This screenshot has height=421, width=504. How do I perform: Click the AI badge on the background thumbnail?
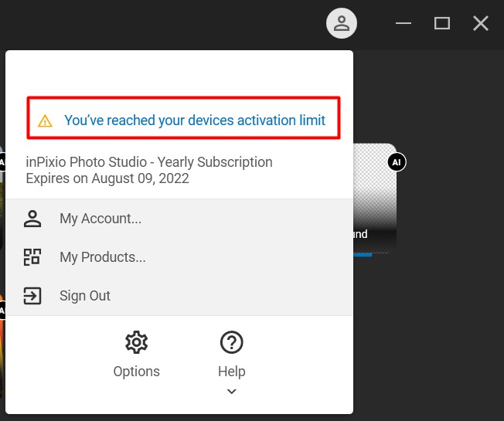pyautogui.click(x=397, y=162)
